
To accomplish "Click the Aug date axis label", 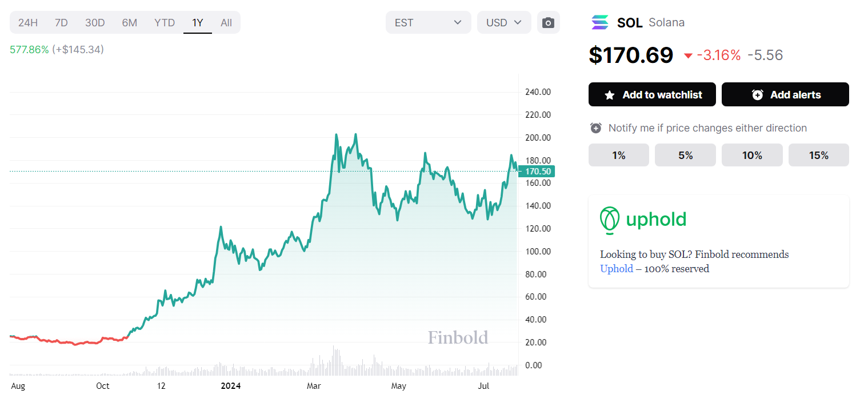I will coord(18,386).
